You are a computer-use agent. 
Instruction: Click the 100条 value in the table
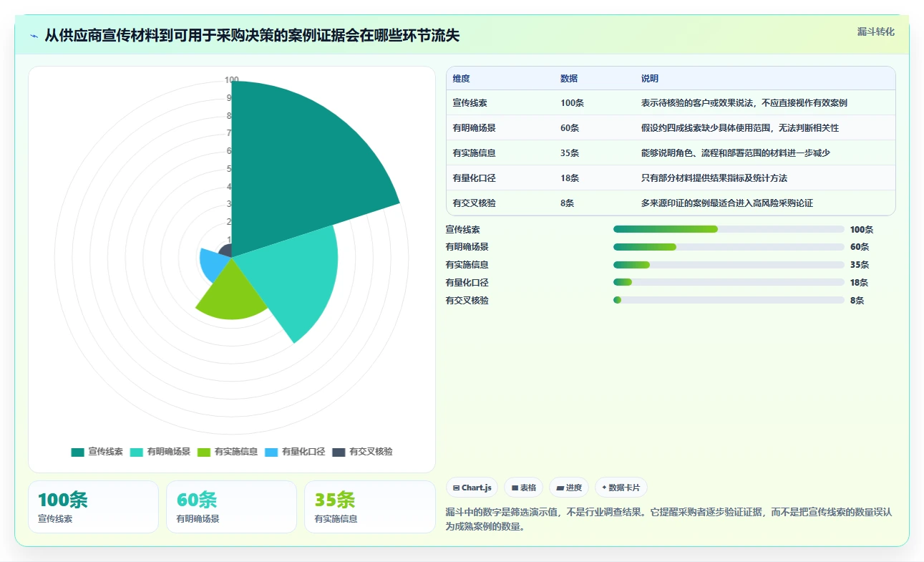[573, 103]
